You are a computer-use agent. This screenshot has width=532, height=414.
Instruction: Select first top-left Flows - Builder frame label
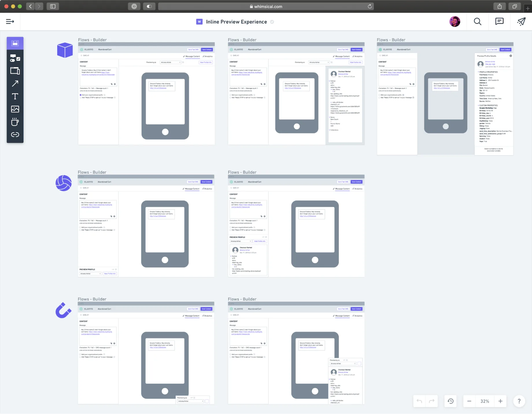tap(92, 40)
